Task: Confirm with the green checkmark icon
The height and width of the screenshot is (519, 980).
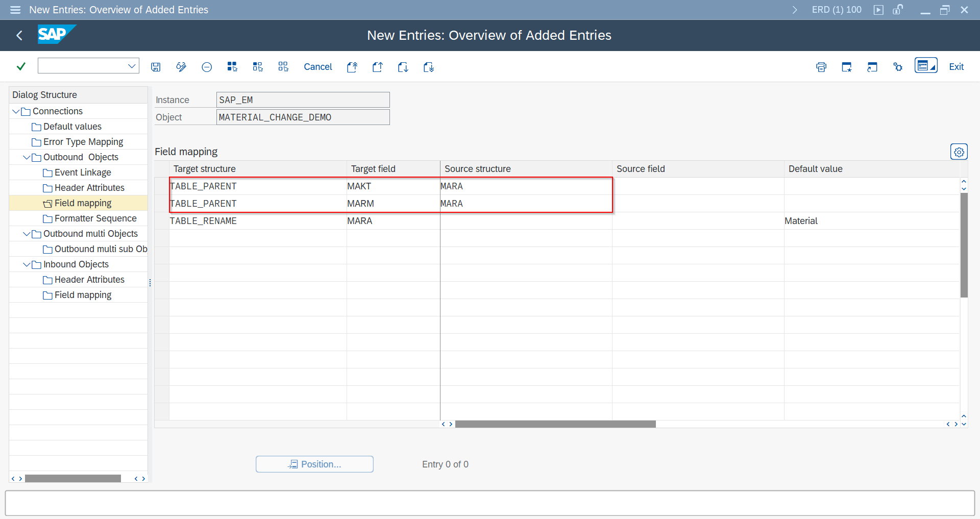Action: pyautogui.click(x=21, y=66)
